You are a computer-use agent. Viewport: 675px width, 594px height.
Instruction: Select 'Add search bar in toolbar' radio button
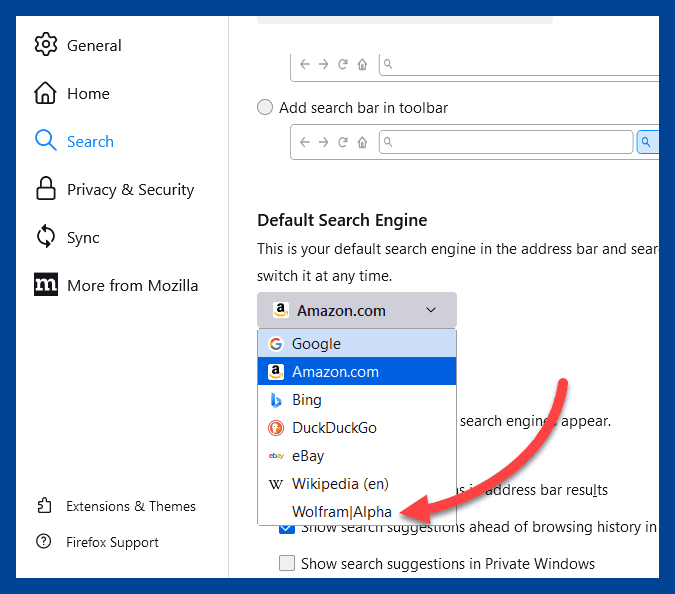(265, 107)
